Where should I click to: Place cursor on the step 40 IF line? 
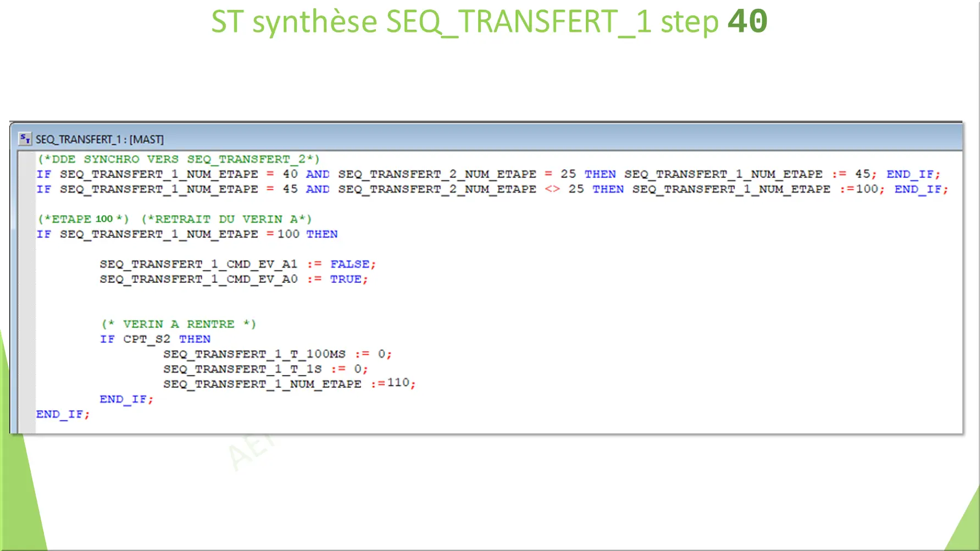point(385,174)
